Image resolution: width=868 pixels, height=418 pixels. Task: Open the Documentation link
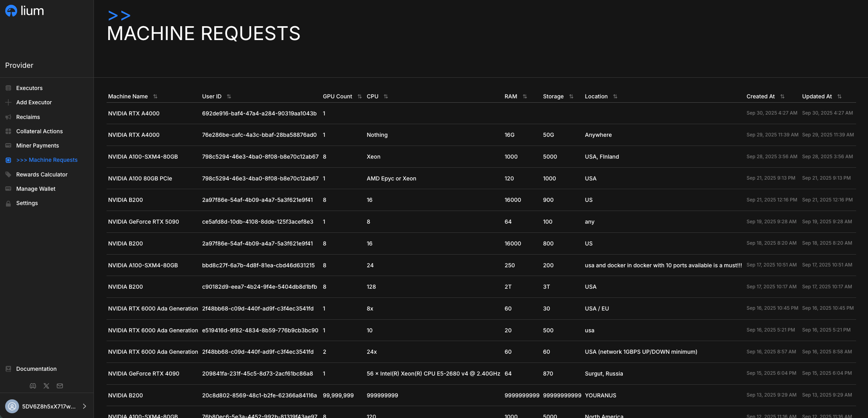pyautogui.click(x=36, y=369)
